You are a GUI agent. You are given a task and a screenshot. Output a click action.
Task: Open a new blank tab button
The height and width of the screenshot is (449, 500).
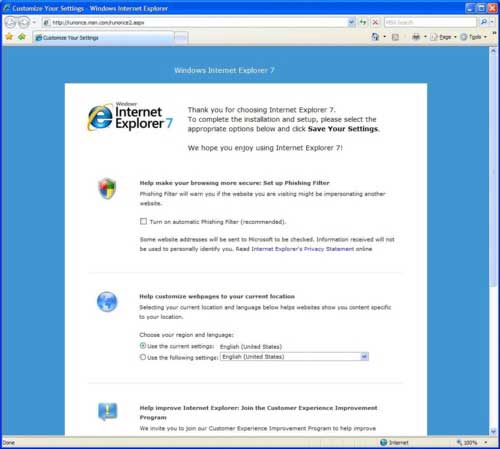pyautogui.click(x=181, y=38)
